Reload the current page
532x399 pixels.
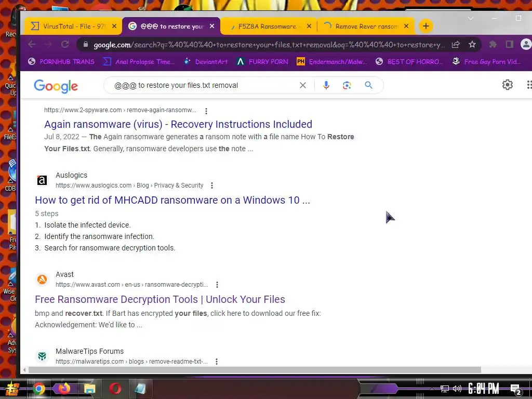click(x=65, y=44)
